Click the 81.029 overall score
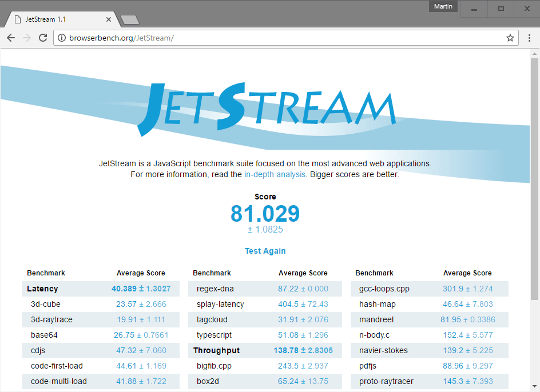Viewport: 540px width, 392px height. 265,214
